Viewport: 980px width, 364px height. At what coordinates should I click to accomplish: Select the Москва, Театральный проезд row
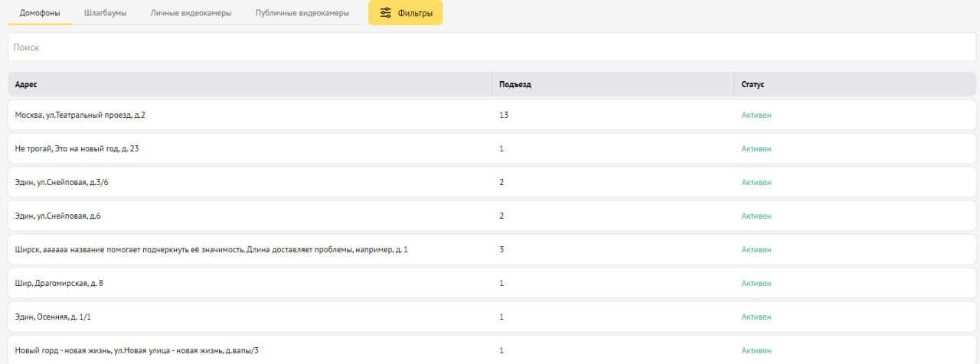coord(80,115)
